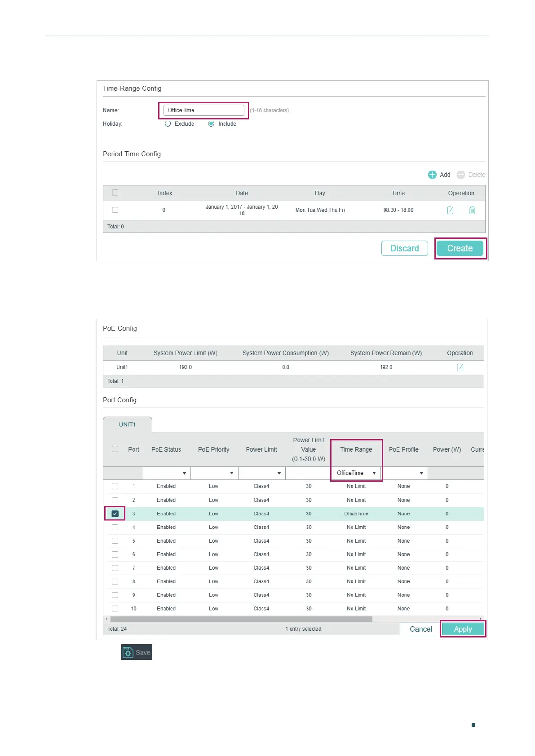Select the Include holiday option
Viewport: 535px width, 756px height.
pyautogui.click(x=211, y=124)
